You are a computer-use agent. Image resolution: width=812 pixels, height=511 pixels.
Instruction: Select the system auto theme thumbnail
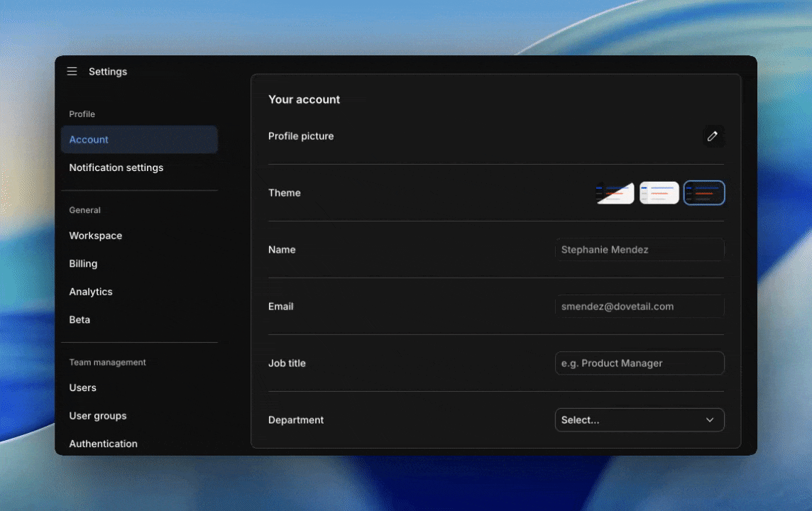pos(615,193)
